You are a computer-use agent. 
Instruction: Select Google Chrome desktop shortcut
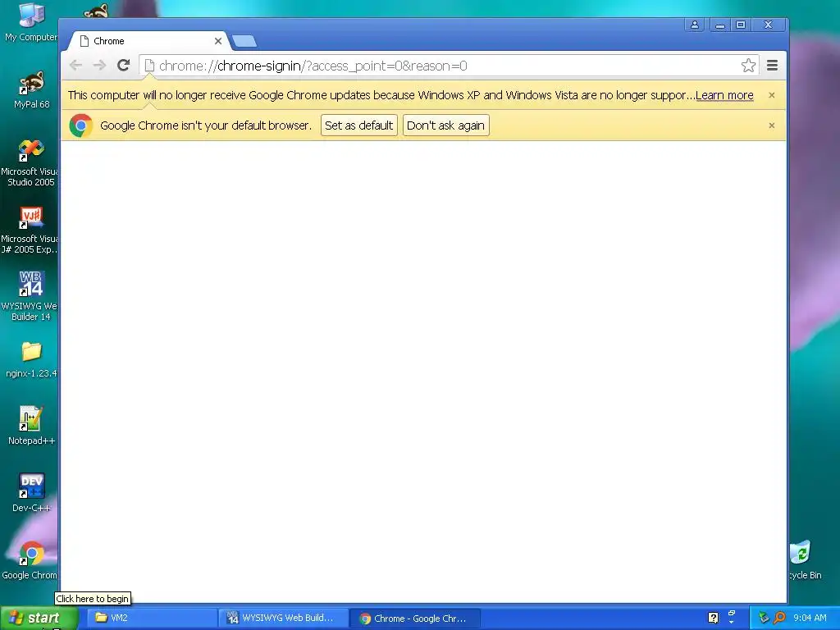pyautogui.click(x=30, y=560)
